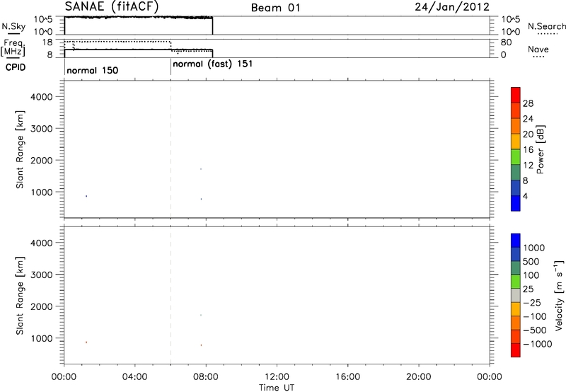Click the 80 tick on the Nave axis
Viewport: 566px width, 392px height.
(506, 42)
